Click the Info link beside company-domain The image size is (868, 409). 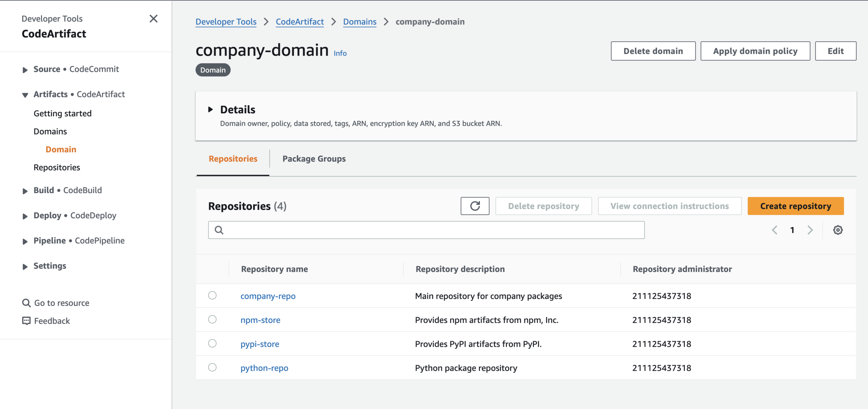[340, 53]
